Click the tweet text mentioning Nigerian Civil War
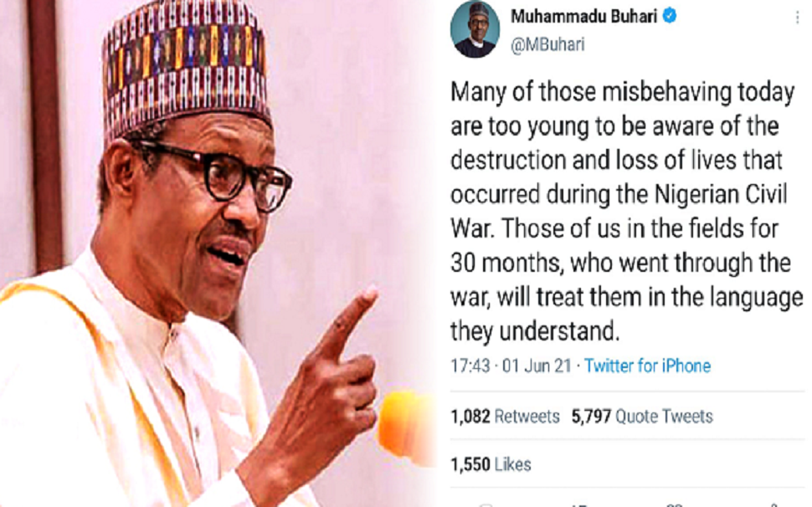The height and width of the screenshot is (507, 812). point(627,212)
